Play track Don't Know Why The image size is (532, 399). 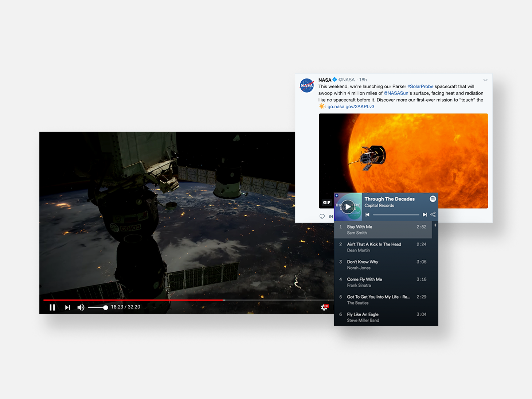click(383, 265)
